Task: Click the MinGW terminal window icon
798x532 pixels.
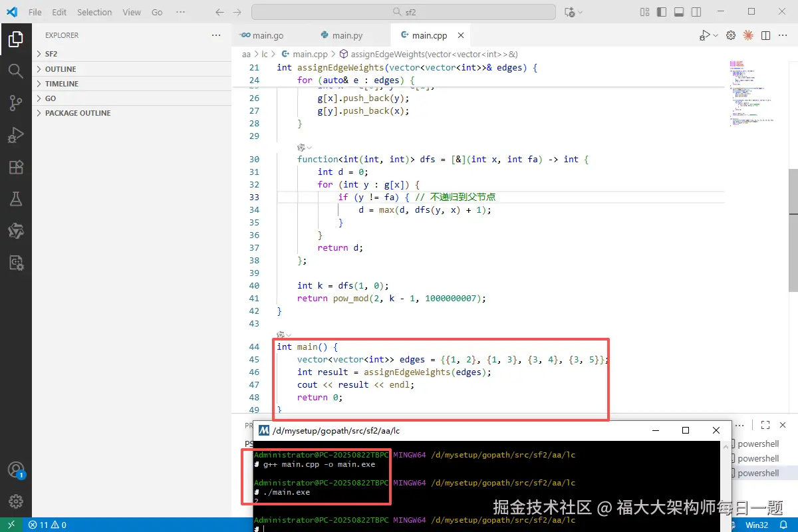Action: point(264,430)
